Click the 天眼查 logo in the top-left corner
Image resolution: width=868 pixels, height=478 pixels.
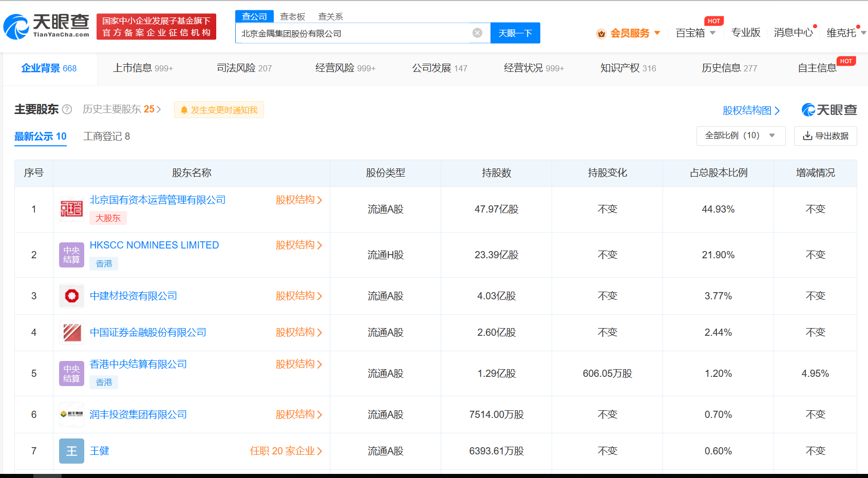tap(45, 23)
